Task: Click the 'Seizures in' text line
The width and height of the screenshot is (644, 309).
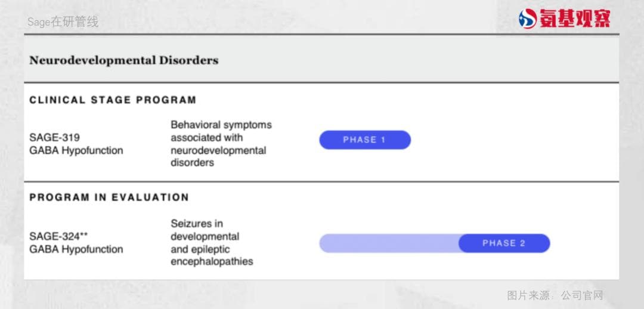Action: point(197,224)
